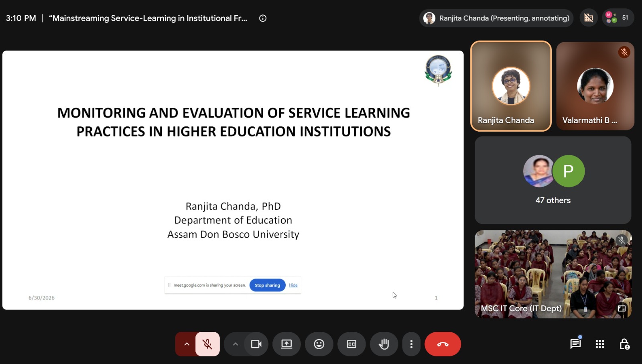This screenshot has height=364, width=642.
Task: Show meeting details info icon
Action: (x=263, y=18)
